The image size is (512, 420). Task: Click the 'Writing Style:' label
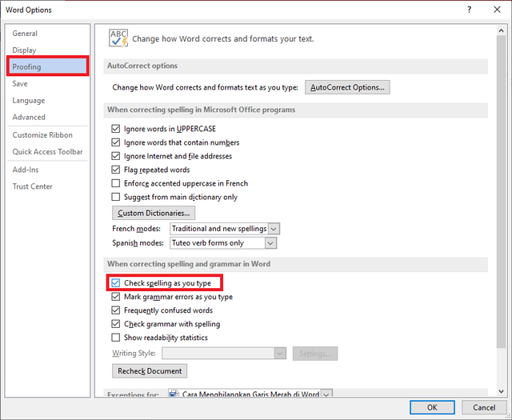point(134,354)
